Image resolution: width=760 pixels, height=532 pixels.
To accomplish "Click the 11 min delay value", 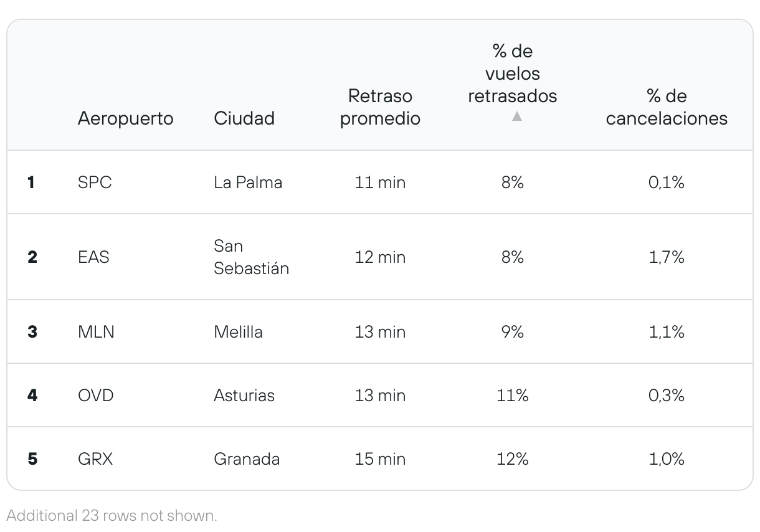I will [380, 183].
